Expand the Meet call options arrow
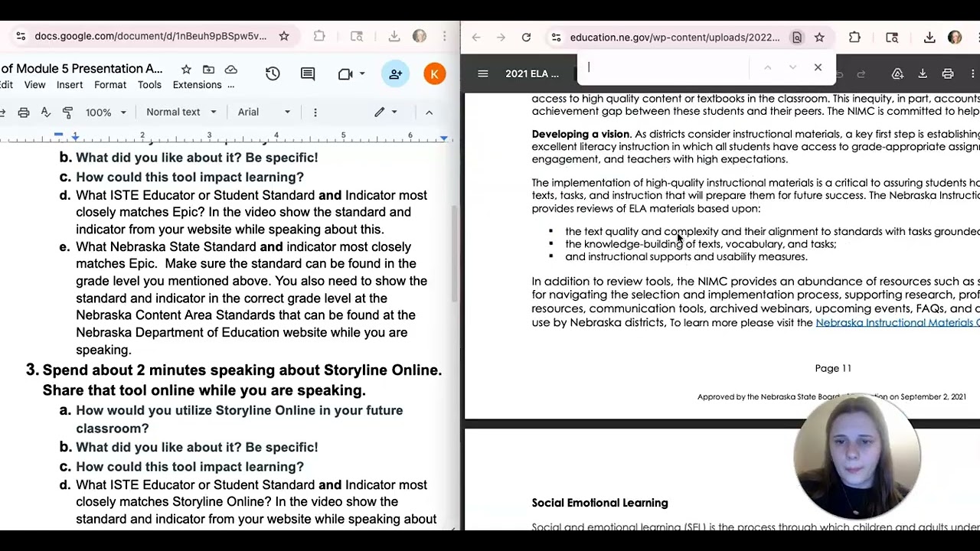980x551 pixels. click(x=362, y=73)
